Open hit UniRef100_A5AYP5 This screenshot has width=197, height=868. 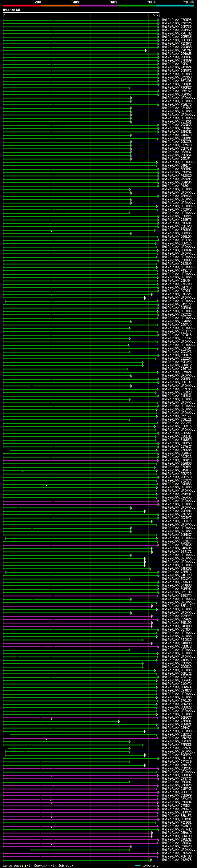177,23
